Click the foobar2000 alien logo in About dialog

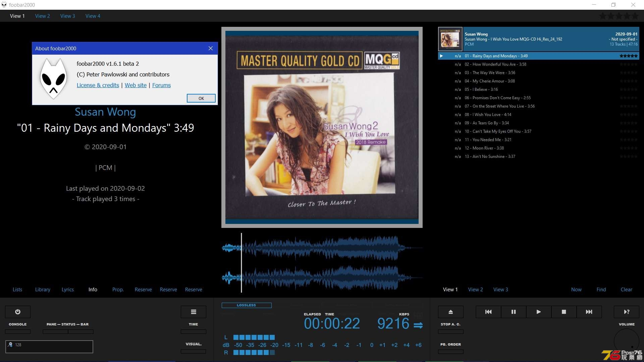click(53, 78)
